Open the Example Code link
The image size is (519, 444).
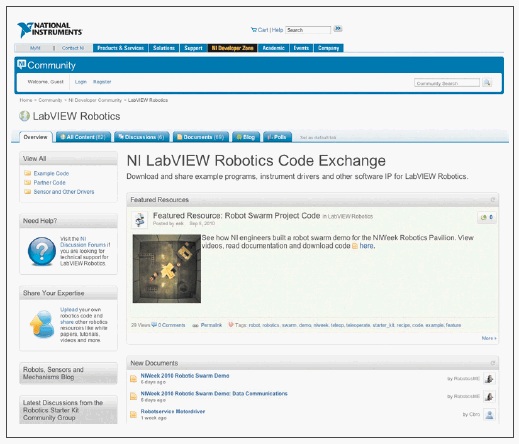point(51,173)
